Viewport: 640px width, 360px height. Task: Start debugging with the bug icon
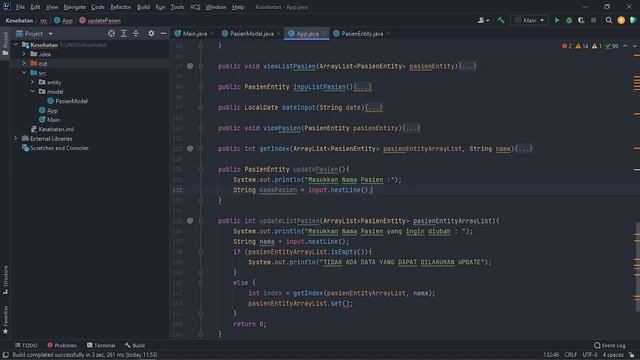tap(569, 20)
